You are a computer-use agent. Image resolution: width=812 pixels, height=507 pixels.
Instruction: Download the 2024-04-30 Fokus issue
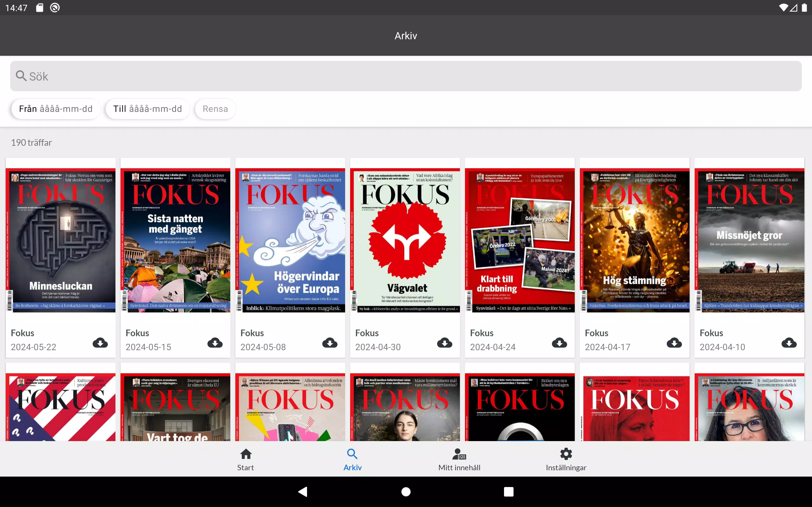tap(444, 343)
